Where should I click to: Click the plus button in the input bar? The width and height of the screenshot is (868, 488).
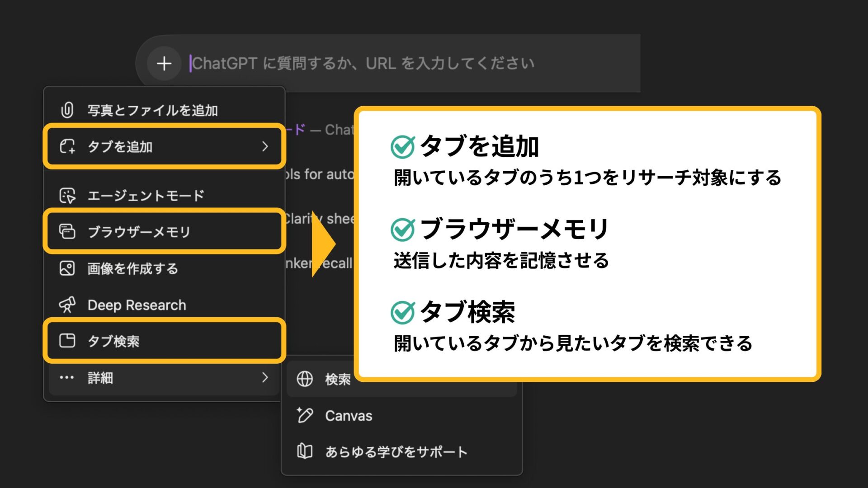[164, 63]
